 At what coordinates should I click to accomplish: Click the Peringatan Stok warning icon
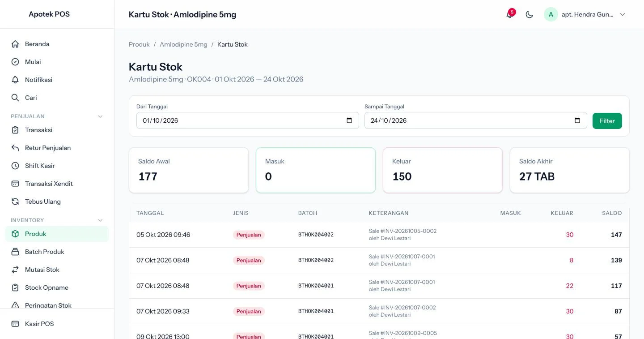[x=15, y=305]
